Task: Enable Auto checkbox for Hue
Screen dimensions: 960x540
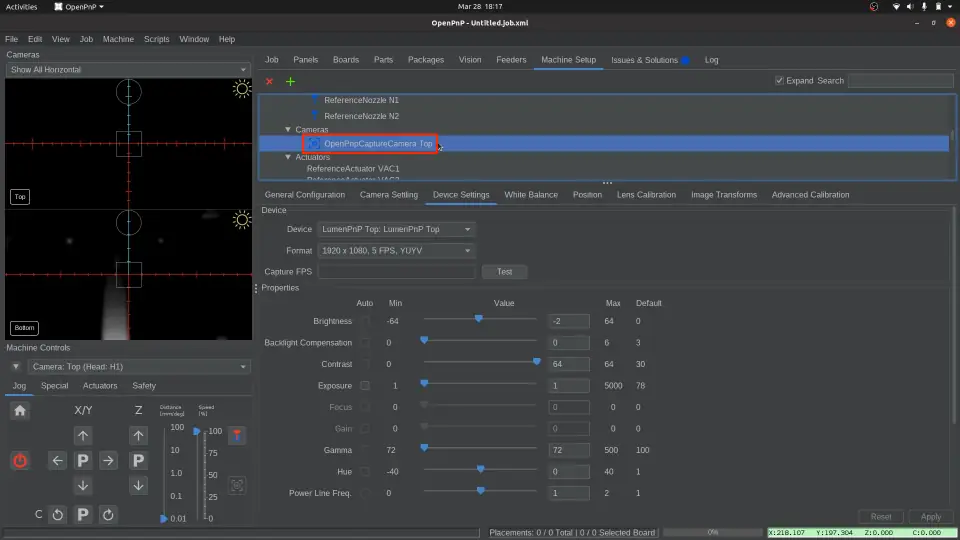Action: point(365,471)
